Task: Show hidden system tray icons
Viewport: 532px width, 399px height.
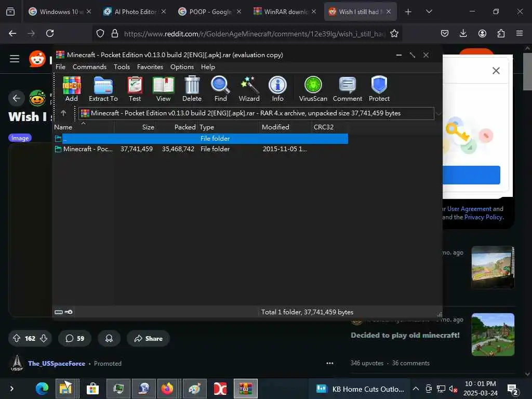Action: tap(416, 389)
